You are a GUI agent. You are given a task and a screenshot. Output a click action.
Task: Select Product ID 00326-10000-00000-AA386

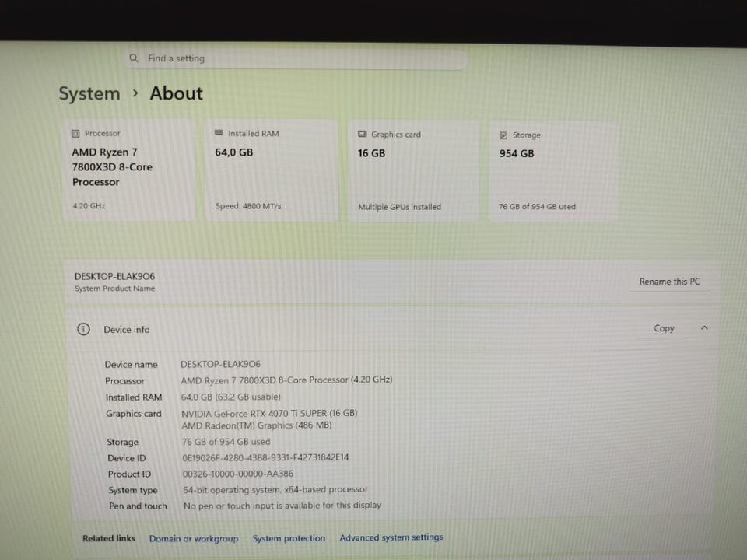[x=238, y=474]
